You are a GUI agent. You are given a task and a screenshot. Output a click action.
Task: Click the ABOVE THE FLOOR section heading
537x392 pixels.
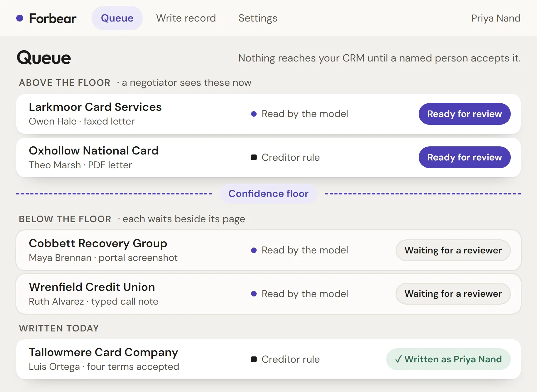(65, 83)
